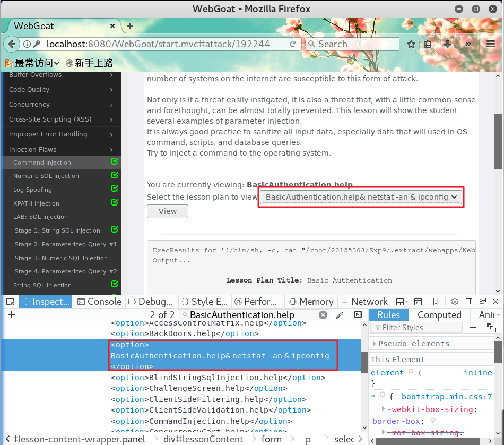The height and width of the screenshot is (445, 504).
Task: Open the Style Editor tab
Action: pyautogui.click(x=205, y=302)
